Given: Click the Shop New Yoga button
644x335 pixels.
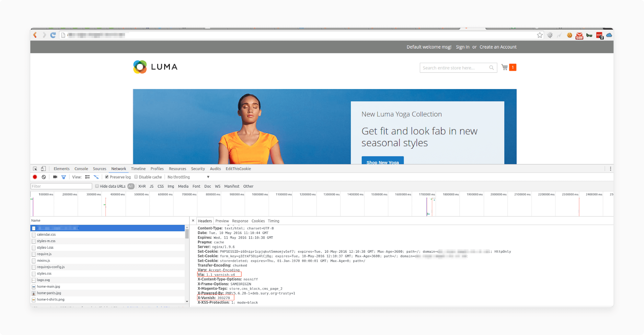Looking at the screenshot, I should click(x=383, y=161).
